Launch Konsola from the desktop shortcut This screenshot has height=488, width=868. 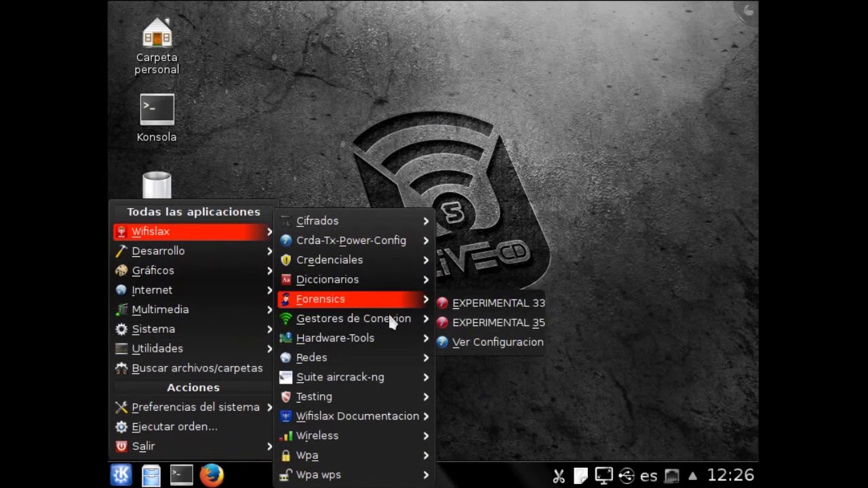click(x=157, y=118)
